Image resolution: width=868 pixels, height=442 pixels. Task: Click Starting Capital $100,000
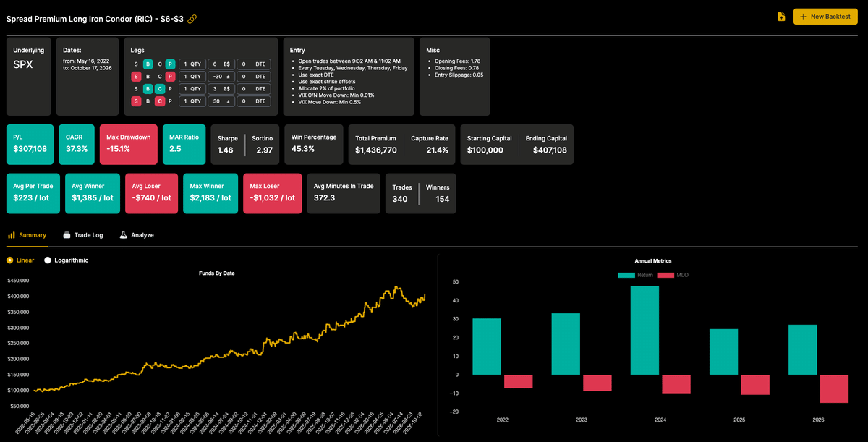coord(486,150)
